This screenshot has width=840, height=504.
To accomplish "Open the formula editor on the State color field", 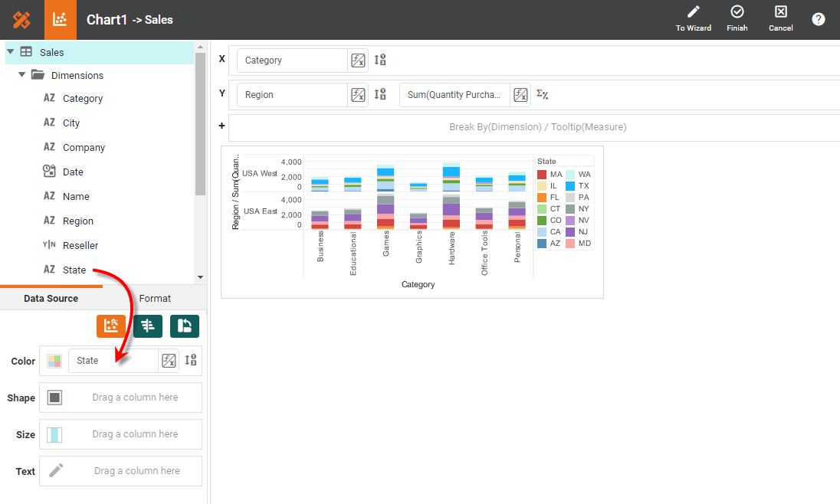I will (x=169, y=360).
